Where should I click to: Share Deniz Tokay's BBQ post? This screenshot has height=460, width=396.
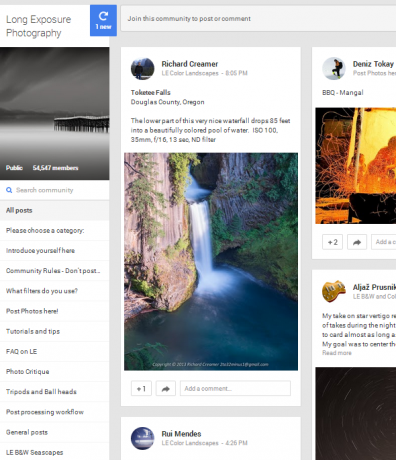tap(357, 242)
